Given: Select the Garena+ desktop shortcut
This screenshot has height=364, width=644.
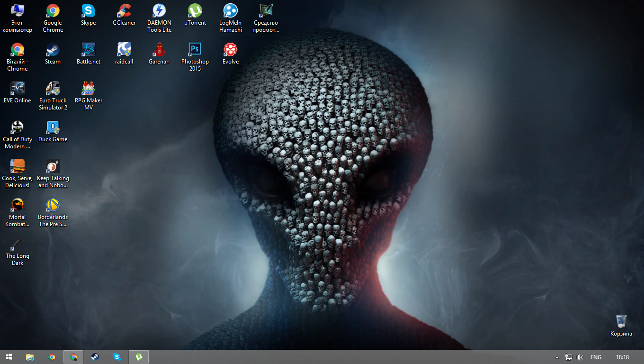Looking at the screenshot, I should pyautogui.click(x=159, y=54).
